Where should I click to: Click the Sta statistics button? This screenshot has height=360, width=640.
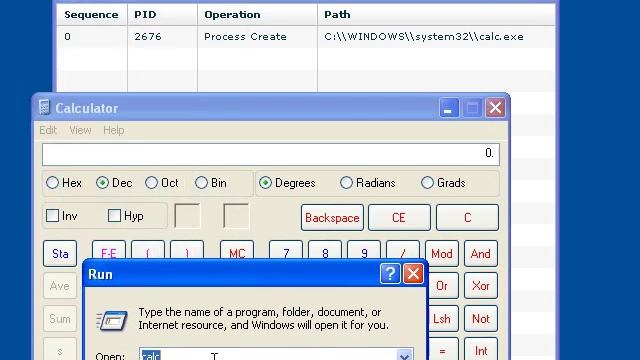click(x=60, y=253)
